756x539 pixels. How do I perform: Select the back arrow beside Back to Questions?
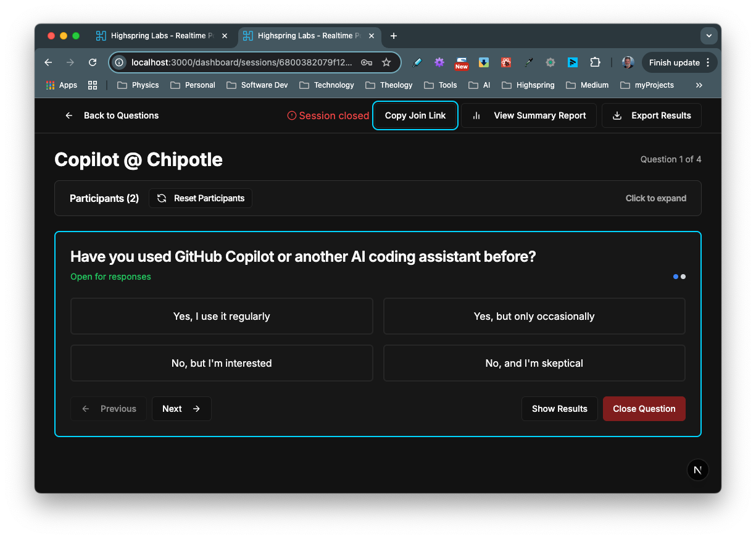point(69,115)
